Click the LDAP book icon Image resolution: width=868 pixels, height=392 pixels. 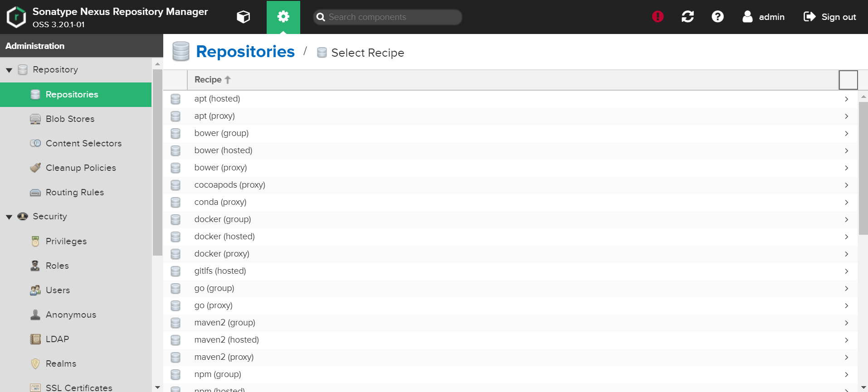pos(35,339)
